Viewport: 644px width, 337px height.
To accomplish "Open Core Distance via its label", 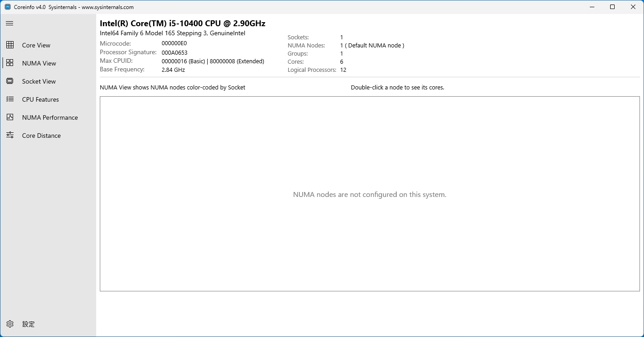I will pyautogui.click(x=41, y=136).
